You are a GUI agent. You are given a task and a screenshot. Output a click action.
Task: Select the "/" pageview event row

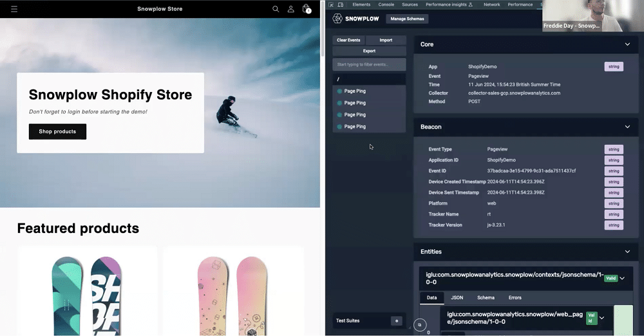pyautogui.click(x=369, y=79)
